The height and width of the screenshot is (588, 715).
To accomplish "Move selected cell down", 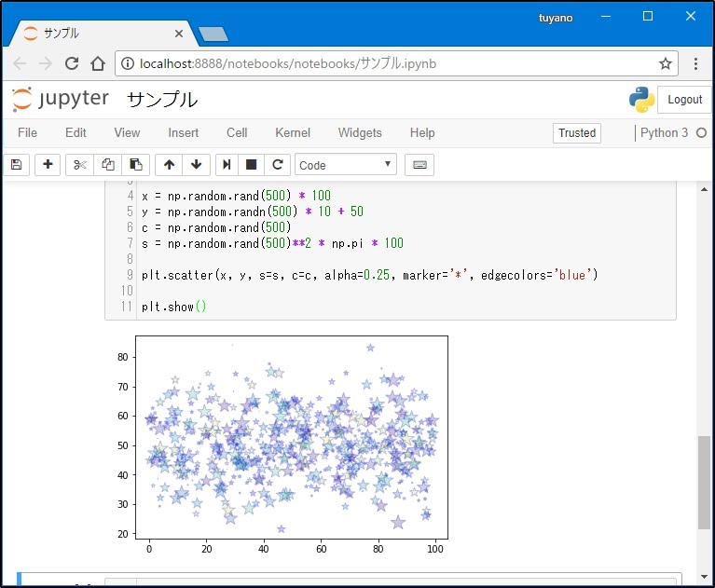I will (x=197, y=165).
